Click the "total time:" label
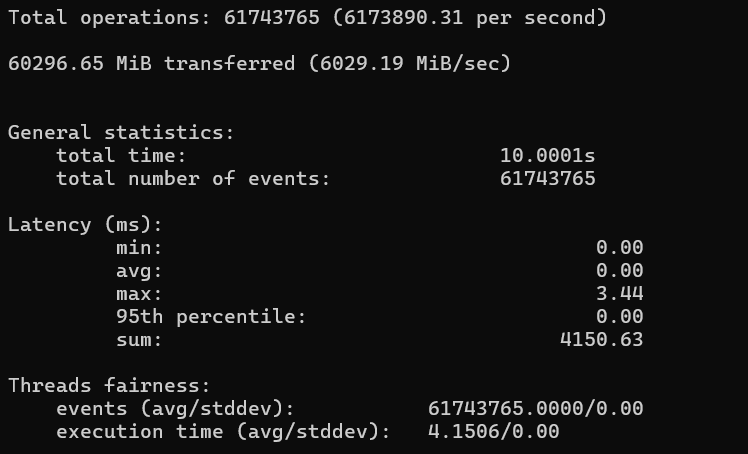748x454 pixels. pyautogui.click(x=121, y=155)
